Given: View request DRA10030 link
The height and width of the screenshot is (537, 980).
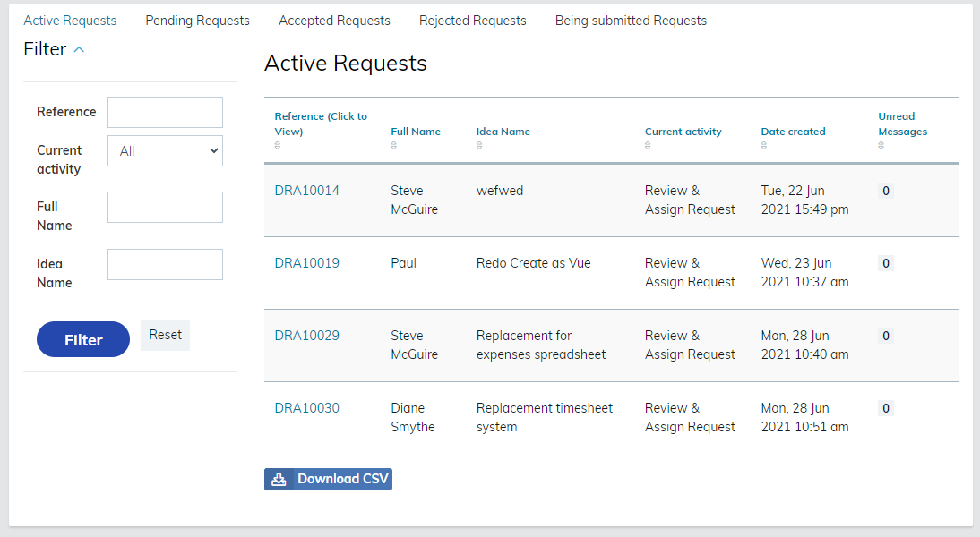Looking at the screenshot, I should 306,408.
